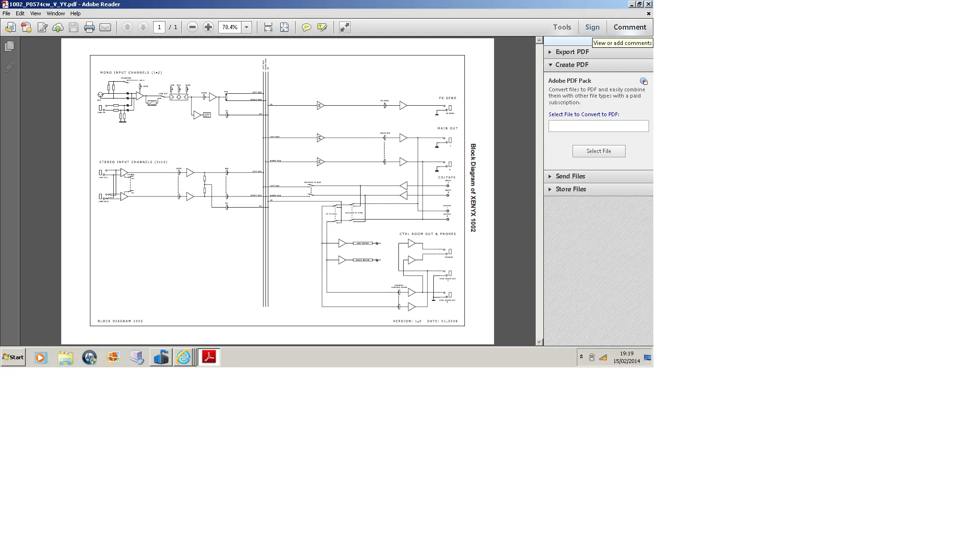
Task: Click the 'BLOCK DIAGRAM 1002' footer text
Action: (120, 321)
